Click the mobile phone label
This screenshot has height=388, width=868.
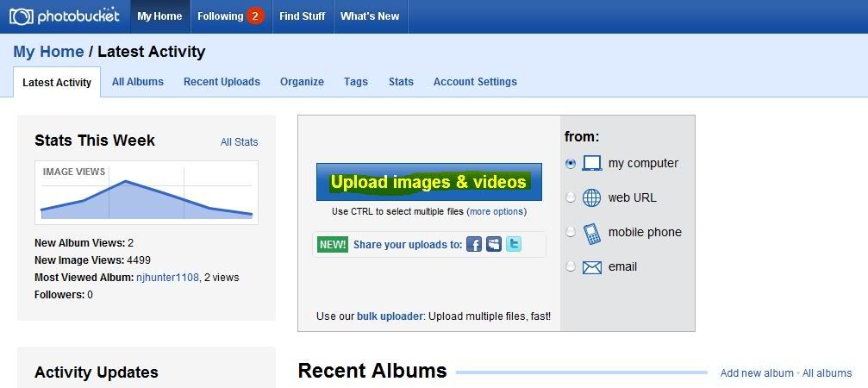[x=645, y=233]
